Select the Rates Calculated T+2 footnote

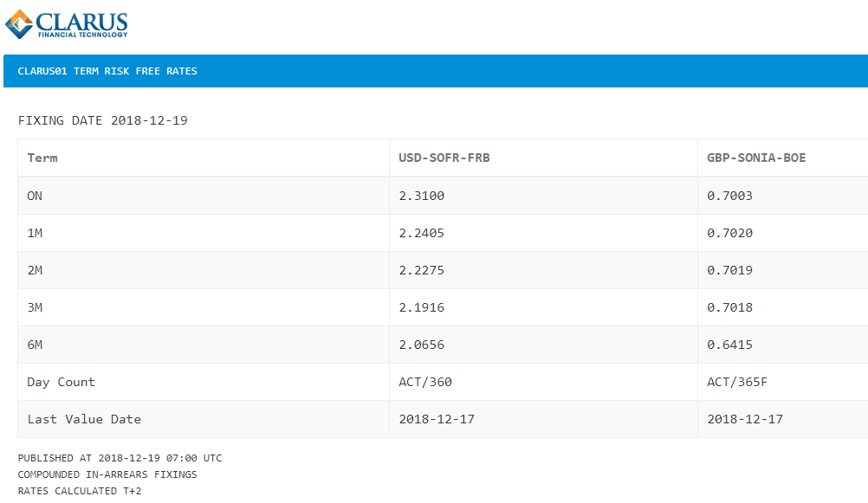tap(80, 491)
